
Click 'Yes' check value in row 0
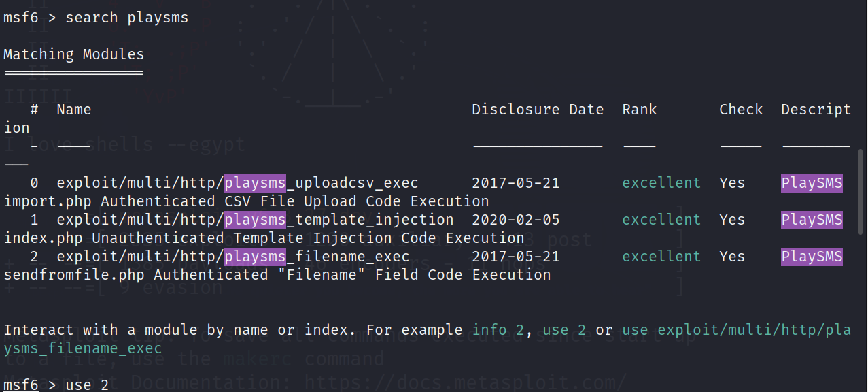tap(732, 183)
